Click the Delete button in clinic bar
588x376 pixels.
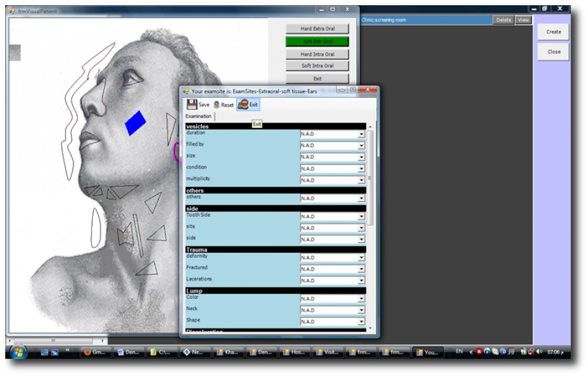504,20
